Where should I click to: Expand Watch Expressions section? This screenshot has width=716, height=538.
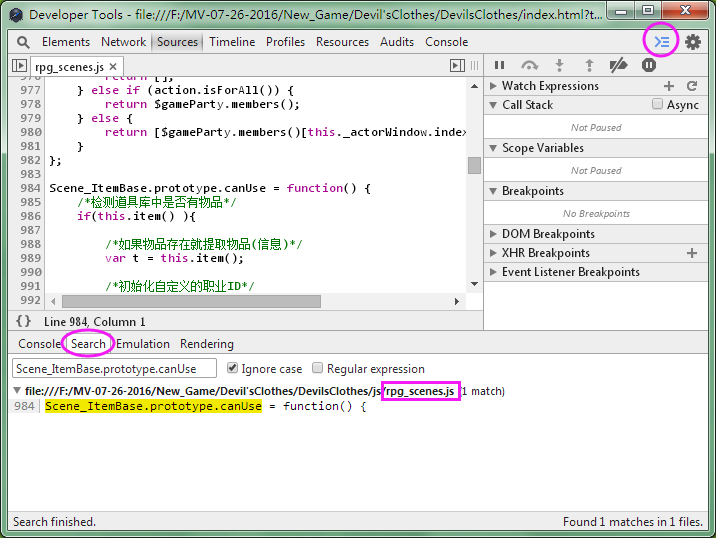coord(493,86)
